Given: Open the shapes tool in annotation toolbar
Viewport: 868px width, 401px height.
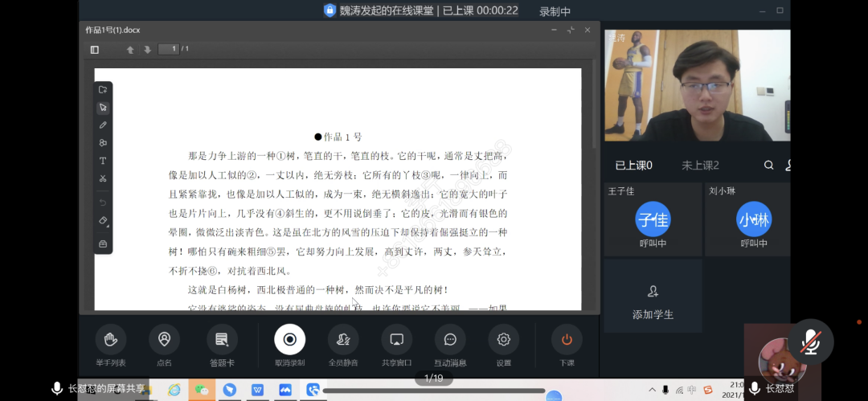Looking at the screenshot, I should pos(103,143).
